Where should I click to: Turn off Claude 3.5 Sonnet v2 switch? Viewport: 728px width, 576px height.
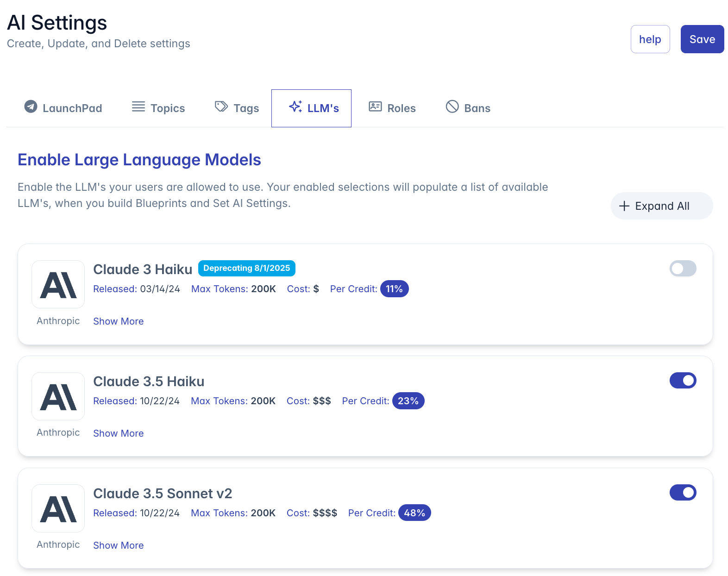[x=683, y=493]
